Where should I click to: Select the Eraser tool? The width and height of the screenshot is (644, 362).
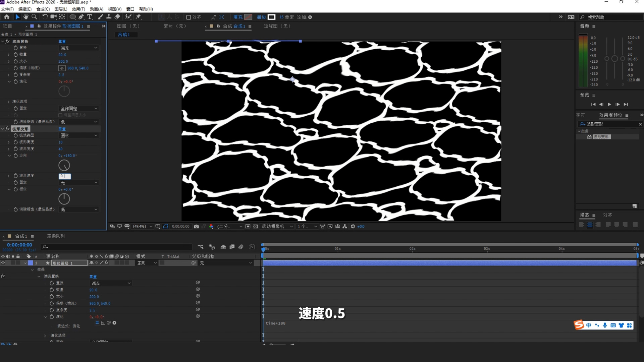tap(117, 17)
